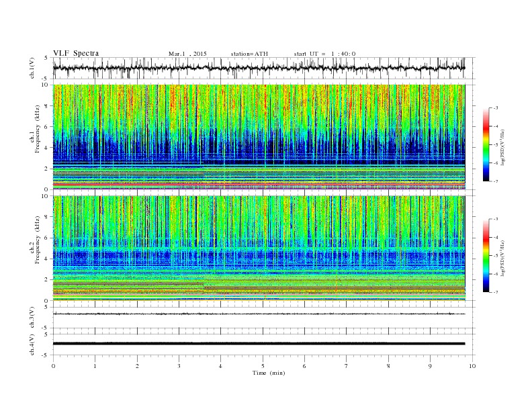Click the 'Mar.1 , 2015' date label
Screen dimensions: 532x411
(187, 54)
